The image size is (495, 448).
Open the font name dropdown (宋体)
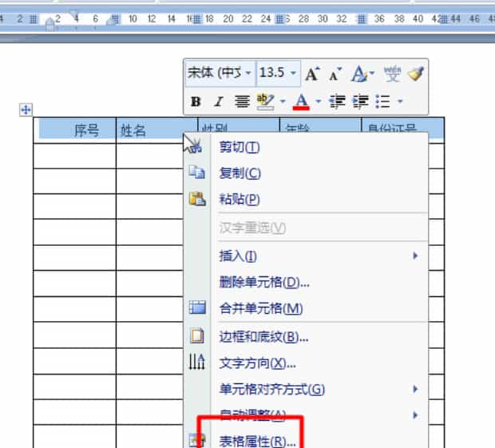pos(247,73)
